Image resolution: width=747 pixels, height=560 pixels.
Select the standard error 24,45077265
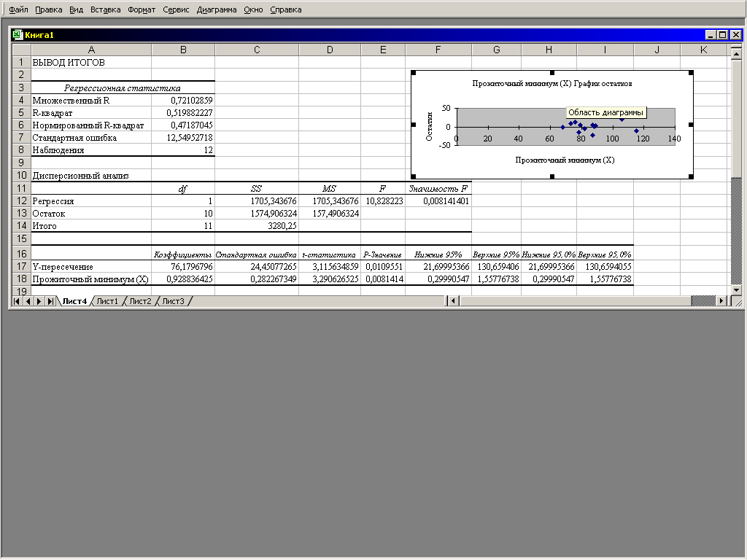pos(257,267)
